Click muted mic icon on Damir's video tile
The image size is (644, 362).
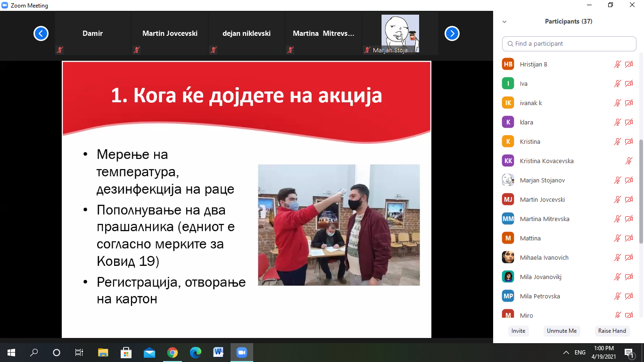(60, 49)
